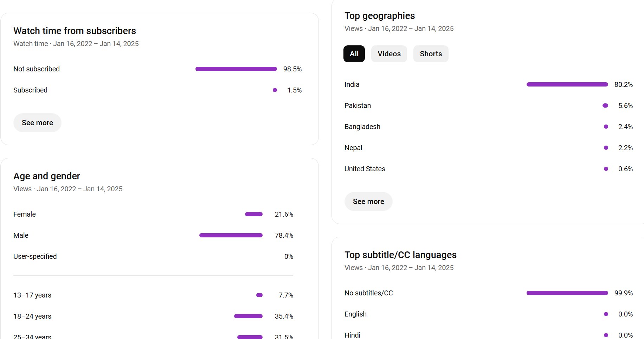Viewport: 644px width, 339px height.
Task: Click the 18–24 years percentage bar
Action: (248, 316)
